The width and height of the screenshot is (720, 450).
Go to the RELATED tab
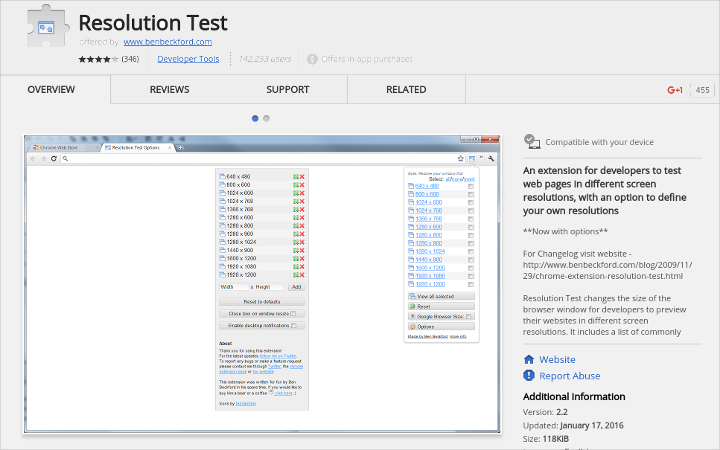click(406, 90)
